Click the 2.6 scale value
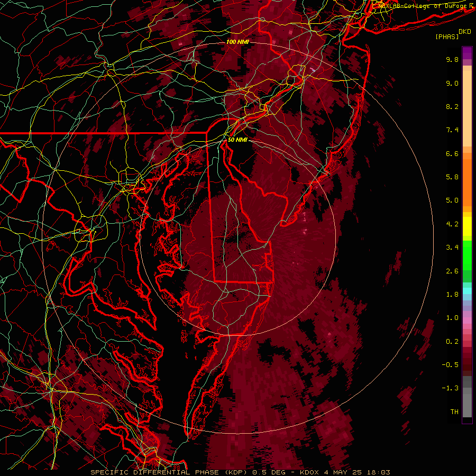 pos(452,271)
